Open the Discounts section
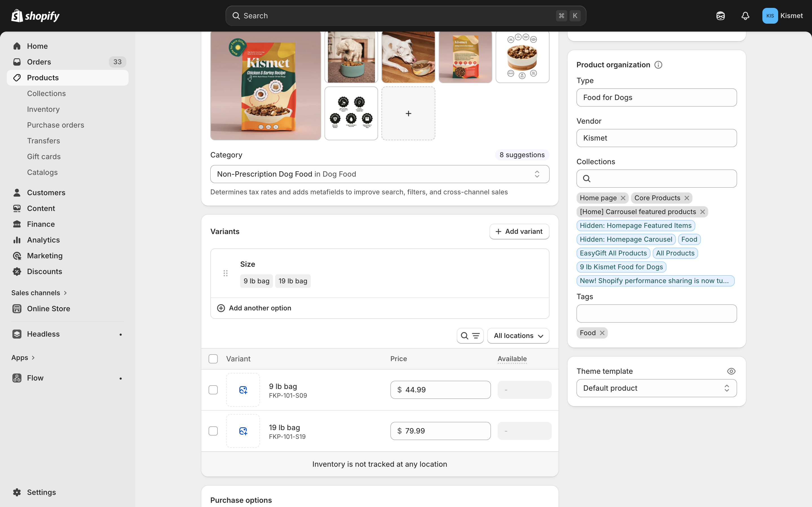This screenshot has height=507, width=812. pyautogui.click(x=44, y=271)
